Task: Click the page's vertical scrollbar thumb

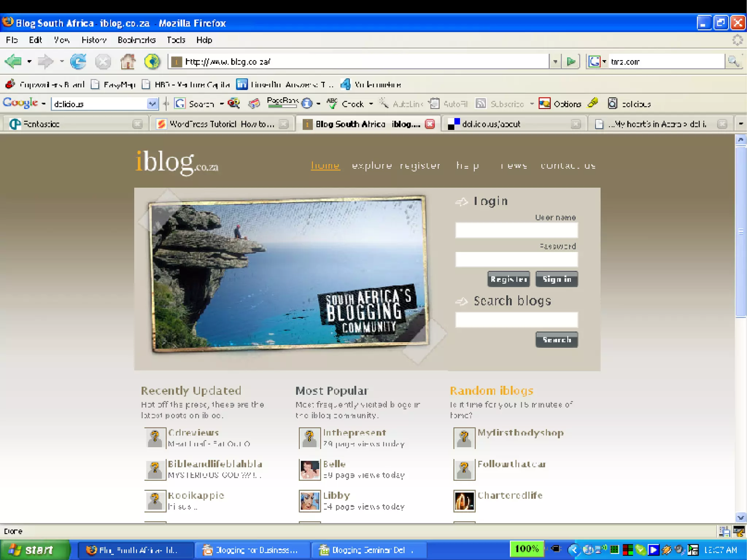Action: click(x=741, y=232)
